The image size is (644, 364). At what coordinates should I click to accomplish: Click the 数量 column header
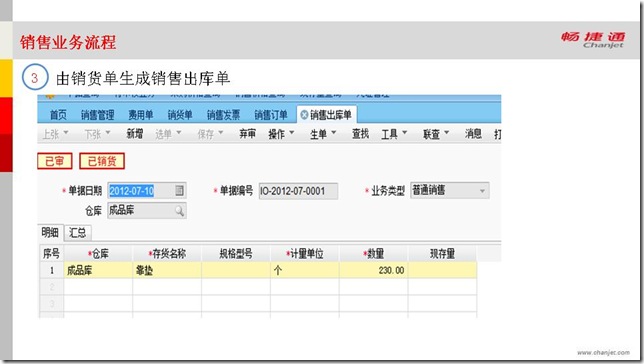point(374,254)
